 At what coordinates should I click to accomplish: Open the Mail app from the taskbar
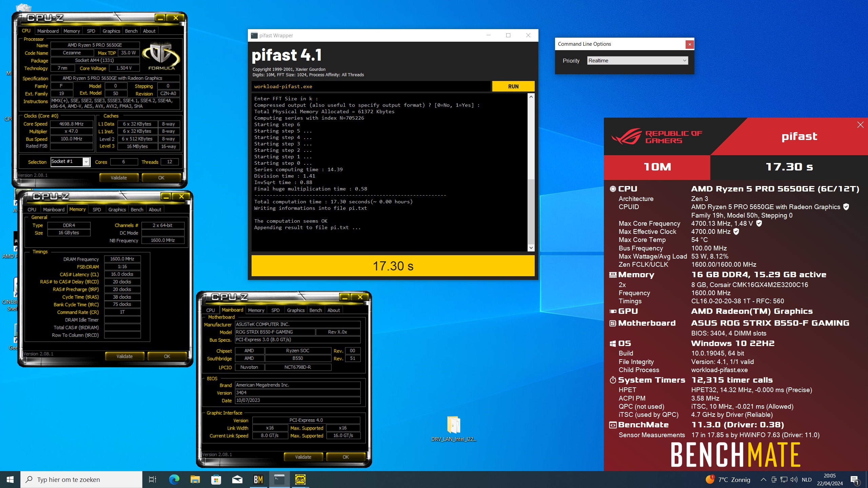pyautogui.click(x=237, y=480)
